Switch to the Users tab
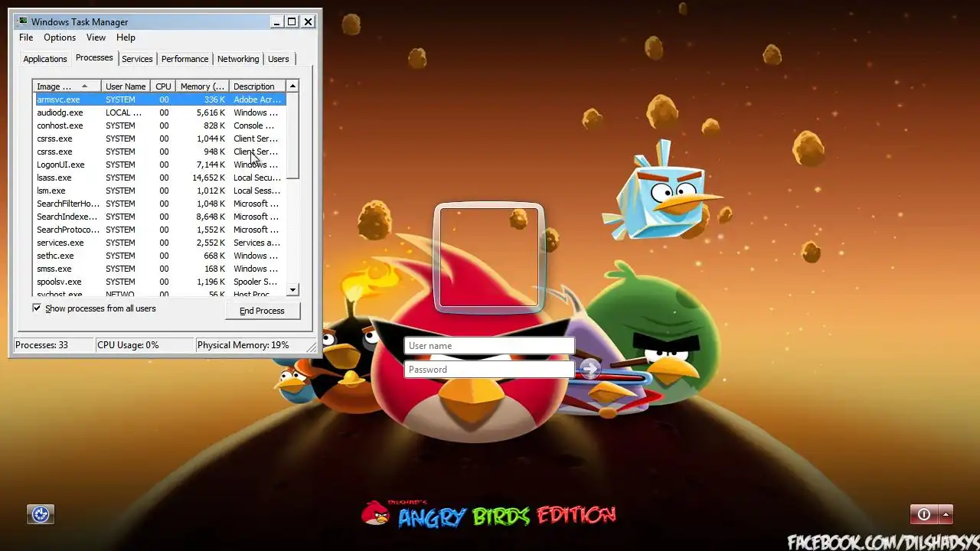 (x=279, y=59)
